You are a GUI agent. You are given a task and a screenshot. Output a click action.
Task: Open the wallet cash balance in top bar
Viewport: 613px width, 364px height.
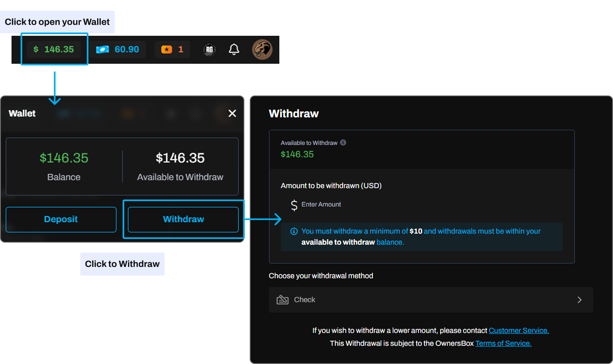(54, 49)
